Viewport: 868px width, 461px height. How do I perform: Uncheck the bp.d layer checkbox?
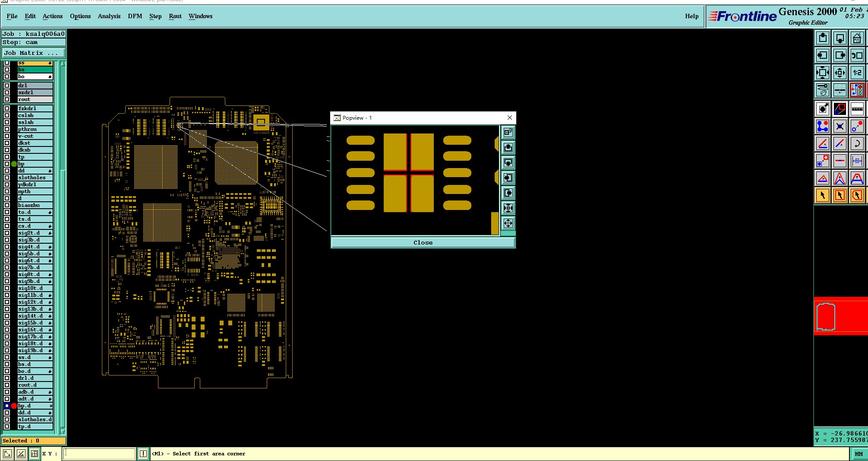[7, 406]
